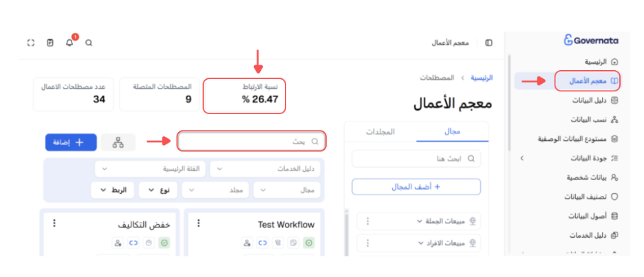644x277 pixels.
Task: Open the الفئة الرئيسية filter dropdown
Action: tap(150, 168)
